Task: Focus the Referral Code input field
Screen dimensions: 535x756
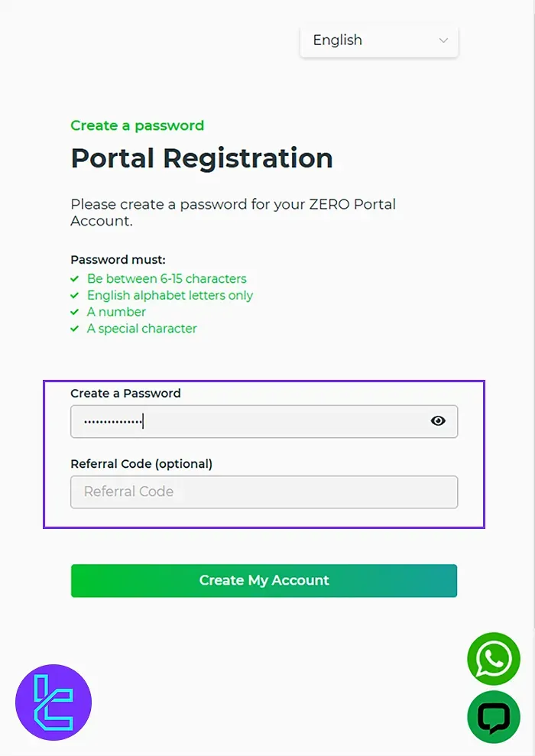Action: tap(264, 492)
